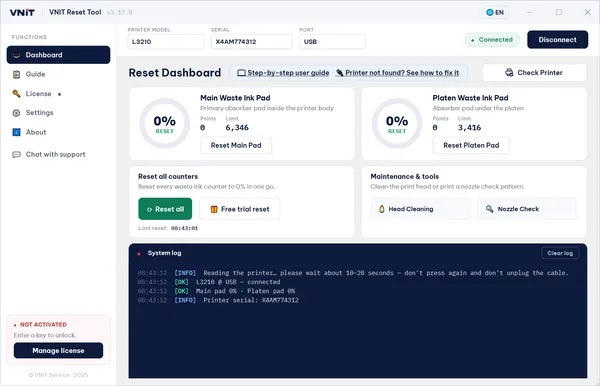Click the 'Maintenance & tools' title
Viewport: 600px width, 386px height.
404,177
